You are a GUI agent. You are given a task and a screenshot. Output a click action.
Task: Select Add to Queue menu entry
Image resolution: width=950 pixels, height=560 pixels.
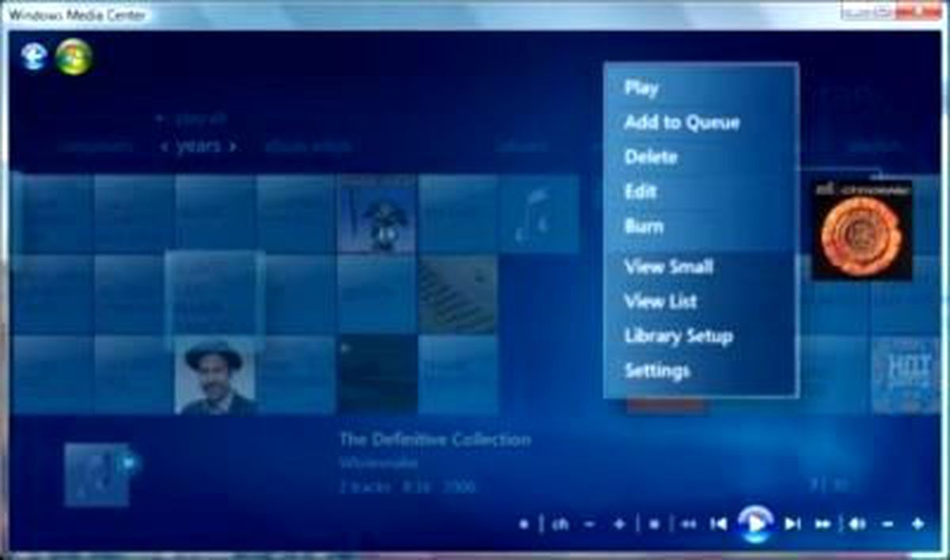pos(682,123)
